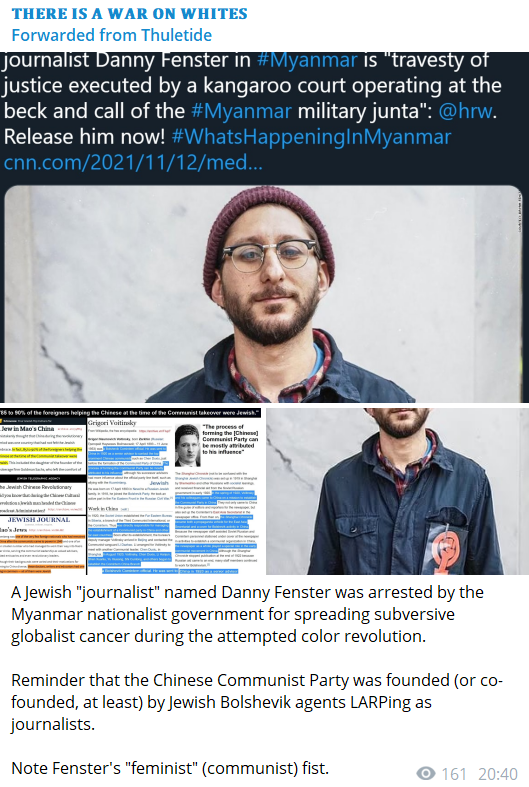Click the 'Grigori Voitinsky' heading in collage
The width and height of the screenshot is (529, 787).
tap(112, 423)
